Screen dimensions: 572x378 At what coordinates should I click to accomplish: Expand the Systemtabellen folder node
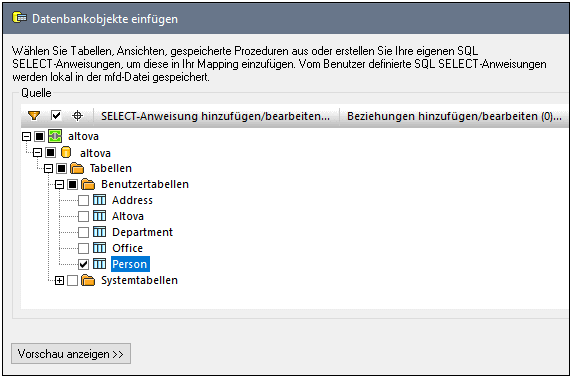pos(59,281)
